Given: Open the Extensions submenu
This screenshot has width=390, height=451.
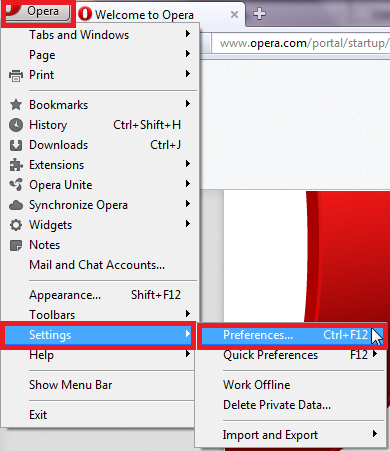Looking at the screenshot, I should tap(100, 165).
